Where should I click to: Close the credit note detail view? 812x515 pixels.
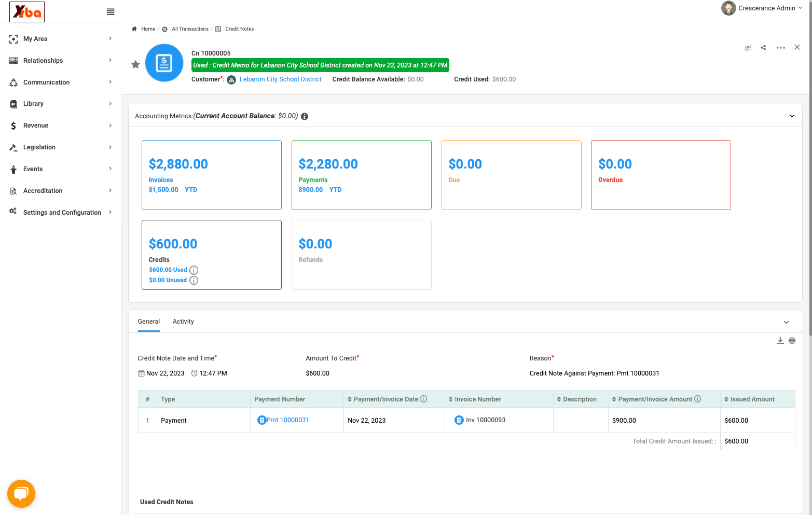point(797,47)
